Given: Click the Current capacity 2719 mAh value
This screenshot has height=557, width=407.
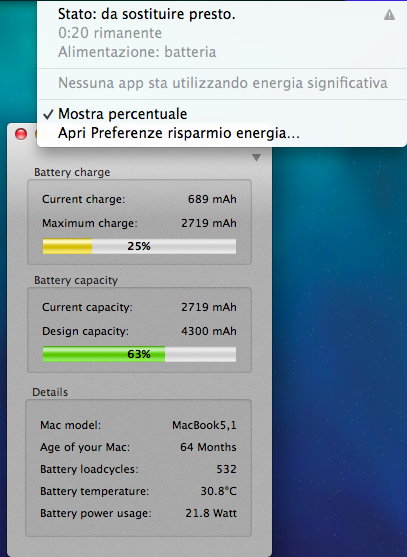Looking at the screenshot, I should 209,307.
